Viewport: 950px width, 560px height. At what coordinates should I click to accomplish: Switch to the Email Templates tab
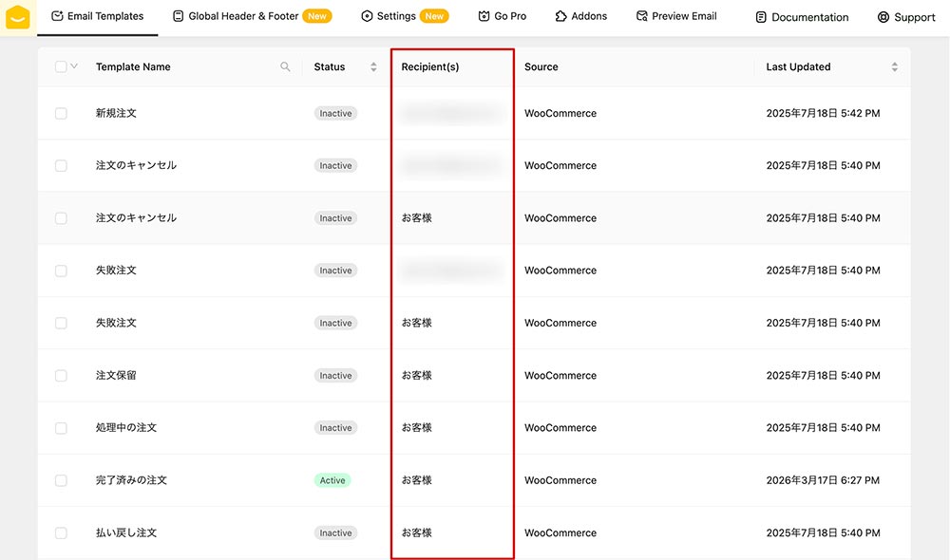(98, 16)
